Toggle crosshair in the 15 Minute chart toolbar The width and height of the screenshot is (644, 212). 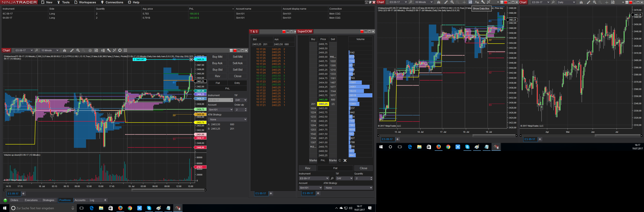pos(90,50)
